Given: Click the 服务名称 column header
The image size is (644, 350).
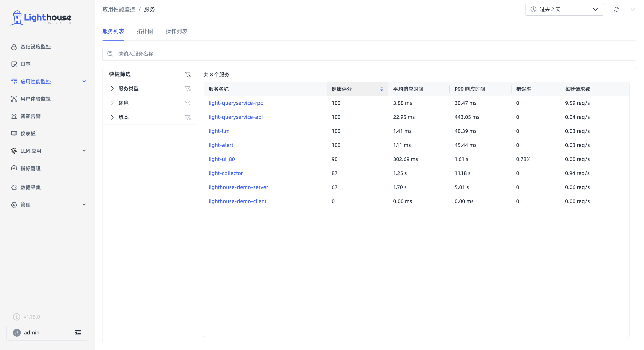Looking at the screenshot, I should [x=219, y=89].
